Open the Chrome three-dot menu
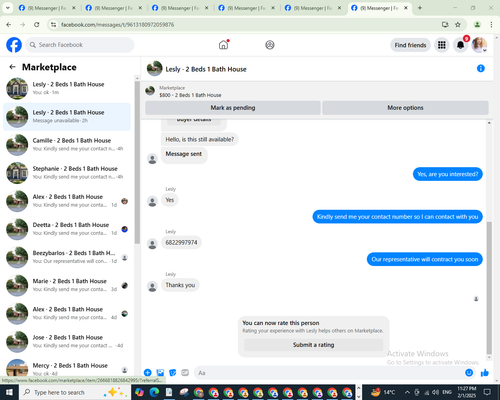This screenshot has width=500, height=400. point(491,24)
